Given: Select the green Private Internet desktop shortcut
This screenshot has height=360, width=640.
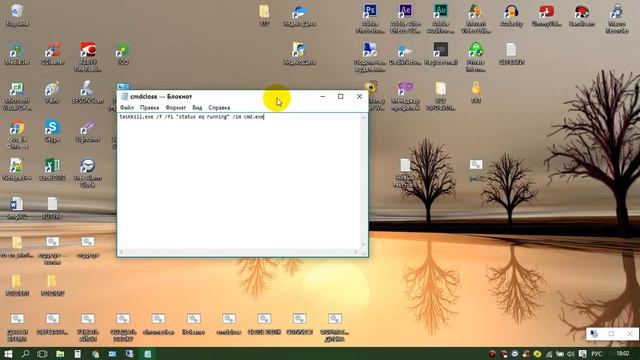Looking at the screenshot, I should [x=476, y=57].
